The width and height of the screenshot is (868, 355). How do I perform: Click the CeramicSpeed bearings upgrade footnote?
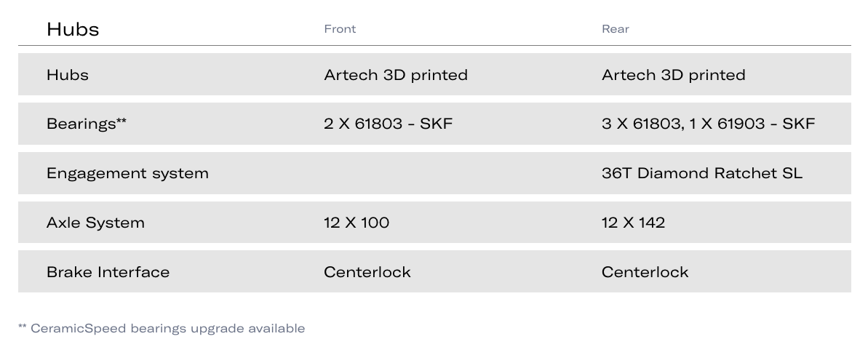pos(161,328)
